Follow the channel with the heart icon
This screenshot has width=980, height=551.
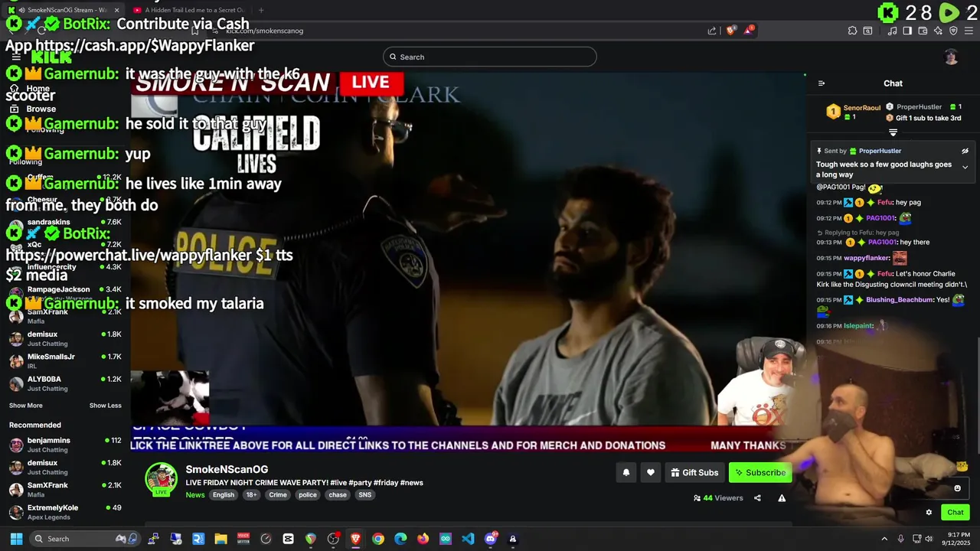tap(650, 473)
